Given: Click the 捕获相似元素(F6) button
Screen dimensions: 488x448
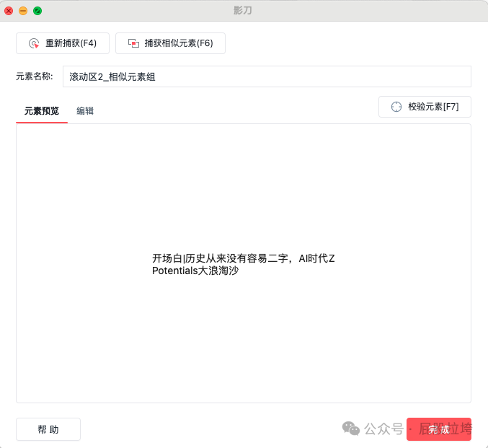Looking at the screenshot, I should pyautogui.click(x=170, y=43).
